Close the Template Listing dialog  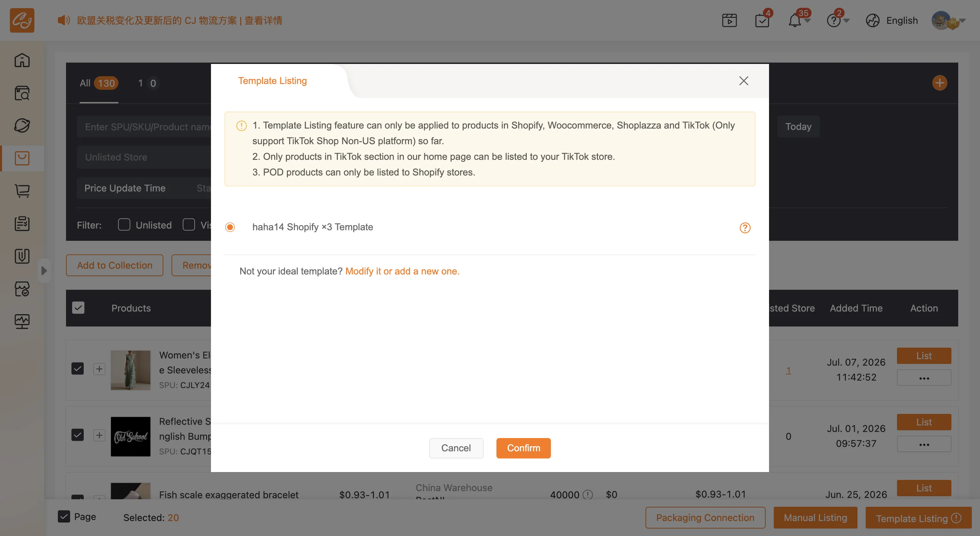click(744, 81)
